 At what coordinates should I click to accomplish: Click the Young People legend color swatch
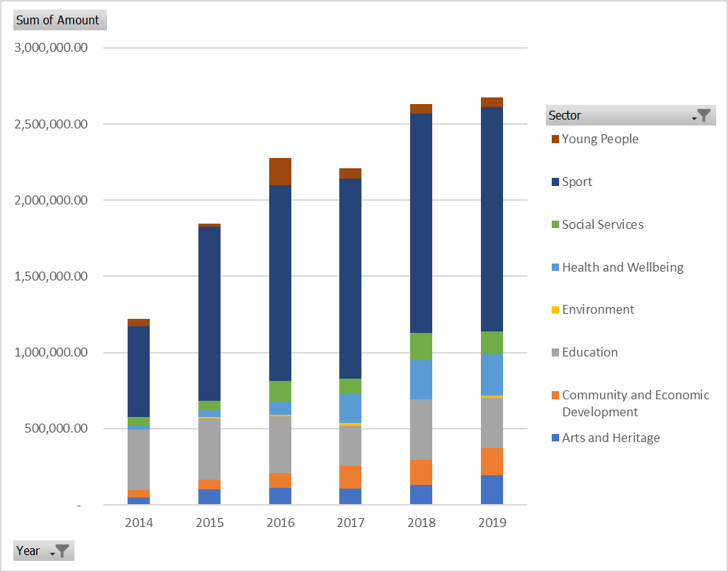(555, 139)
